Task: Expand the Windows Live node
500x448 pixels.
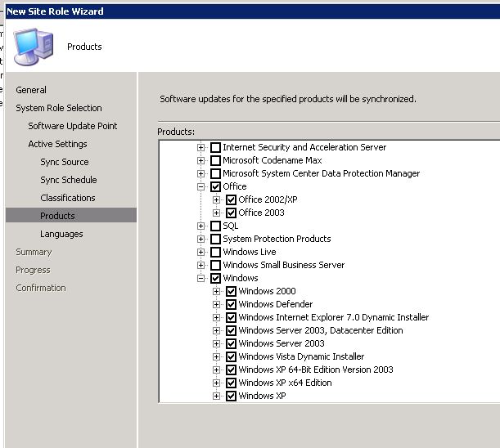Action: [x=200, y=252]
